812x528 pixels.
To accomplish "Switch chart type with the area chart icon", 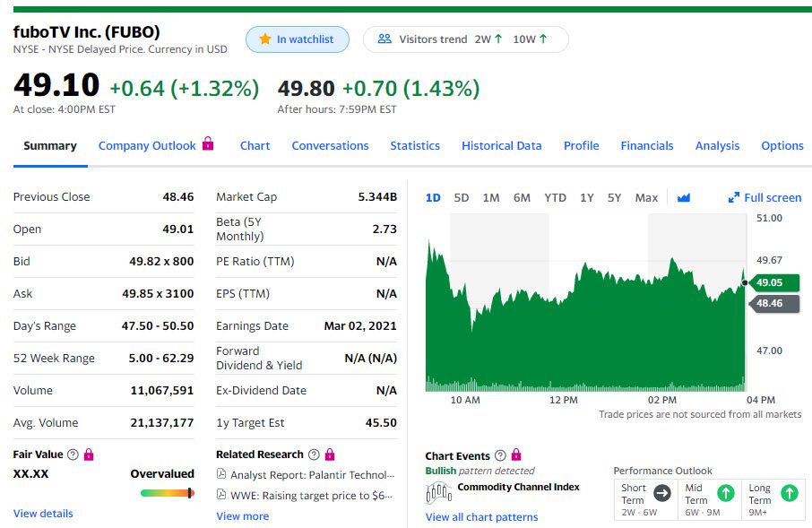I will click(x=684, y=197).
